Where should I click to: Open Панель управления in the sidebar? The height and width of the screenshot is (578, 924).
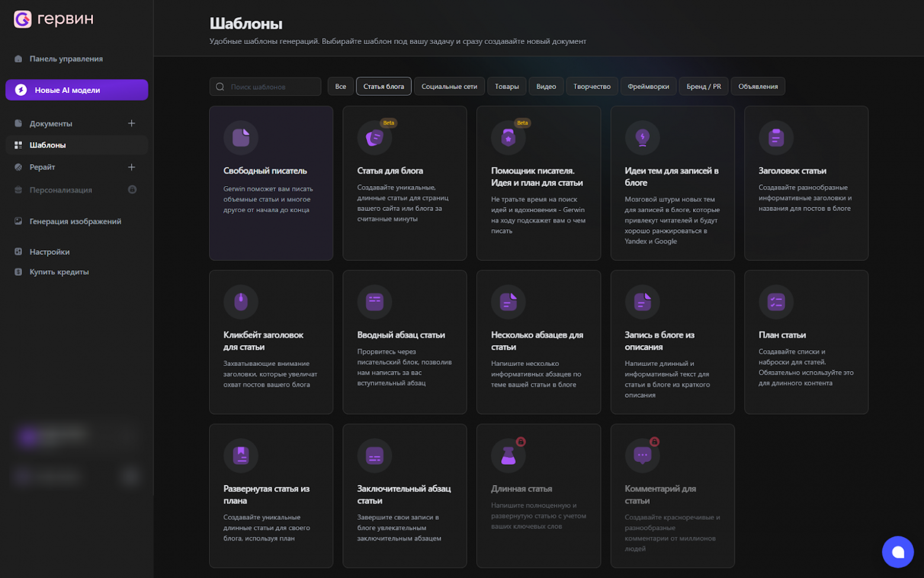pos(66,59)
